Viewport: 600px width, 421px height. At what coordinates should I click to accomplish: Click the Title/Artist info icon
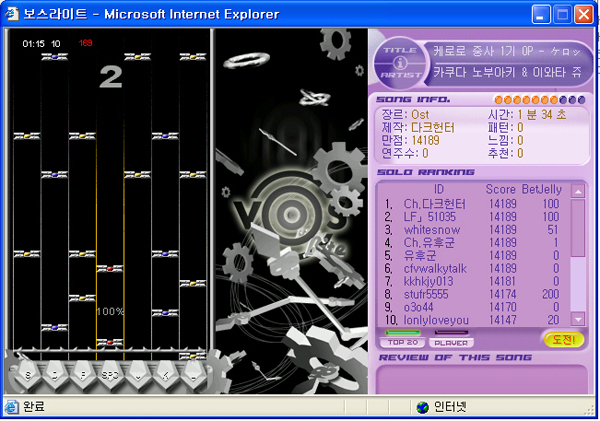click(400, 62)
